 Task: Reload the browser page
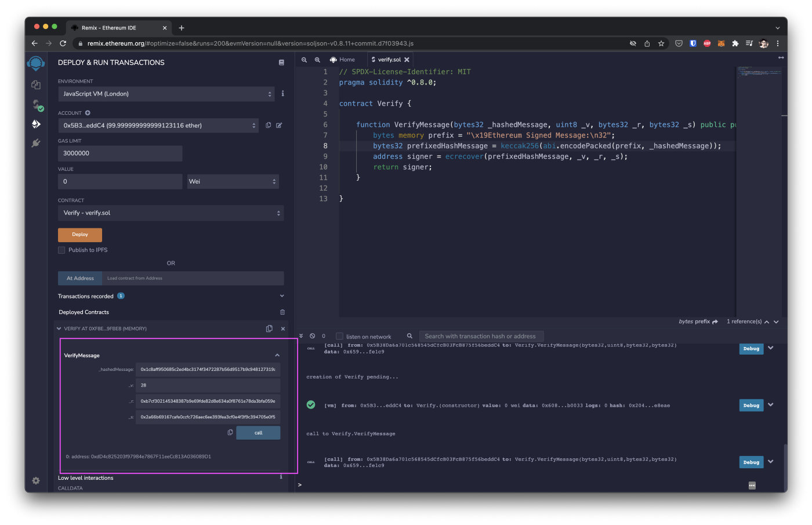pyautogui.click(x=63, y=43)
